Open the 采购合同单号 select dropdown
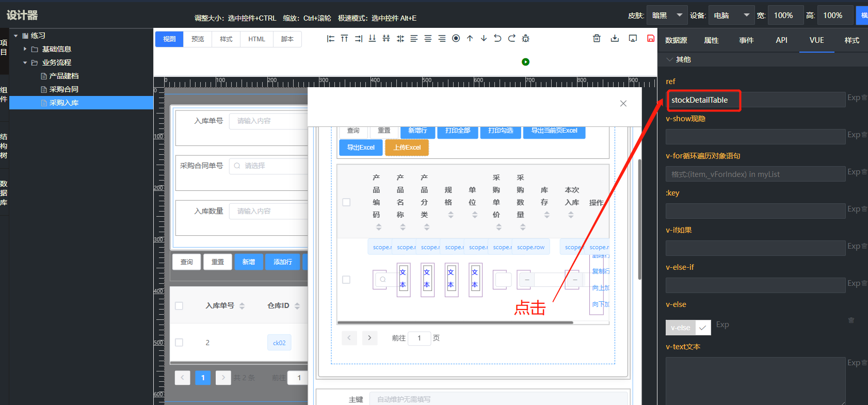This screenshot has height=405, width=868. point(268,166)
